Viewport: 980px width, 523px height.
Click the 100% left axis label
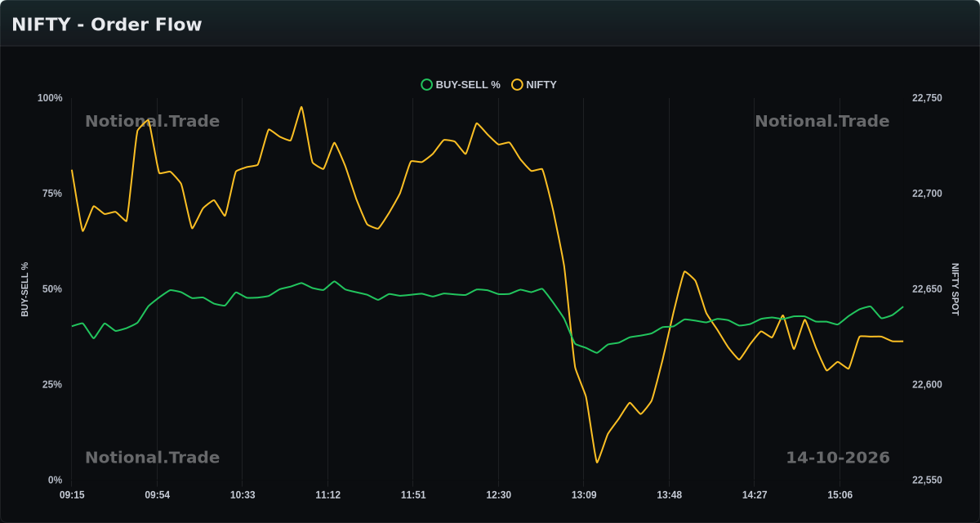[x=50, y=98]
